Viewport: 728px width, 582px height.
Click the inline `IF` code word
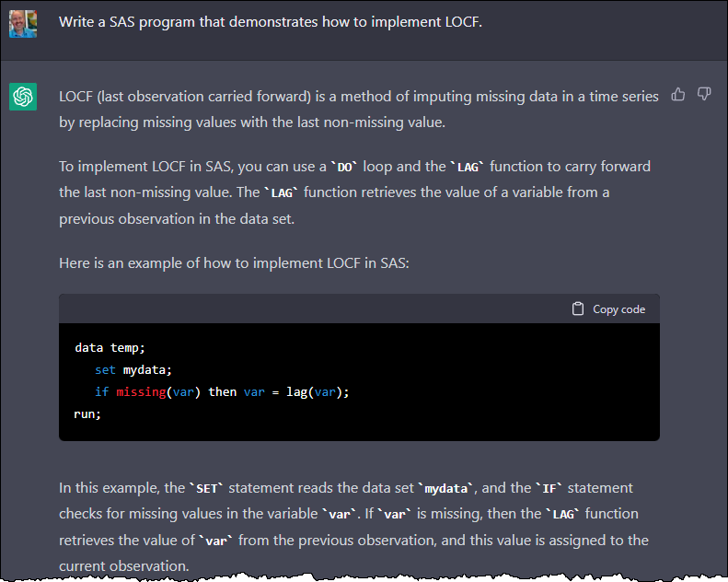tap(573, 488)
